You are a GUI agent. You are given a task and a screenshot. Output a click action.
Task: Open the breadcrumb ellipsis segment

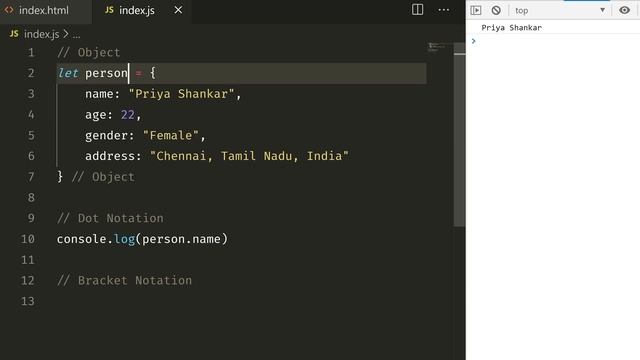(x=76, y=35)
